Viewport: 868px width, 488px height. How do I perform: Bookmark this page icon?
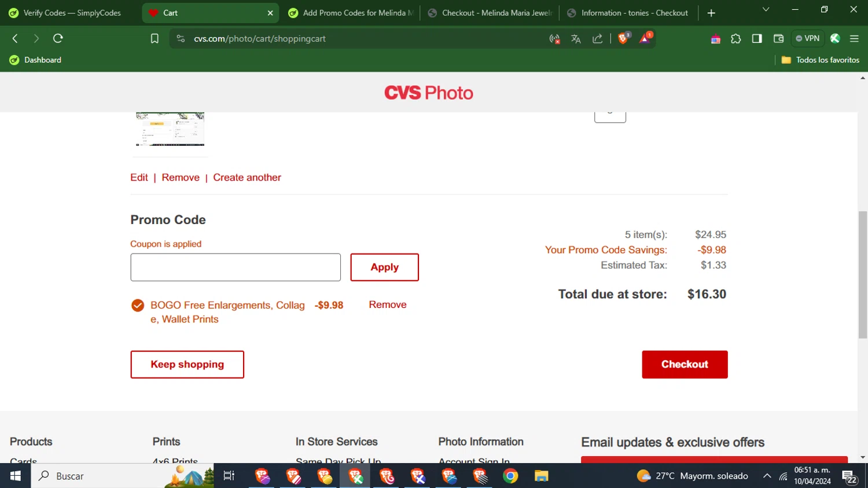click(x=155, y=39)
